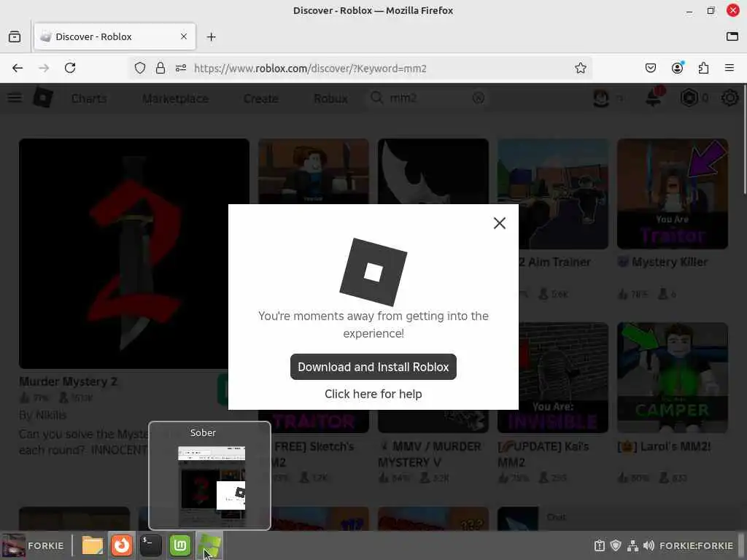
Task: Open the Firefox application menu
Action: click(x=729, y=68)
